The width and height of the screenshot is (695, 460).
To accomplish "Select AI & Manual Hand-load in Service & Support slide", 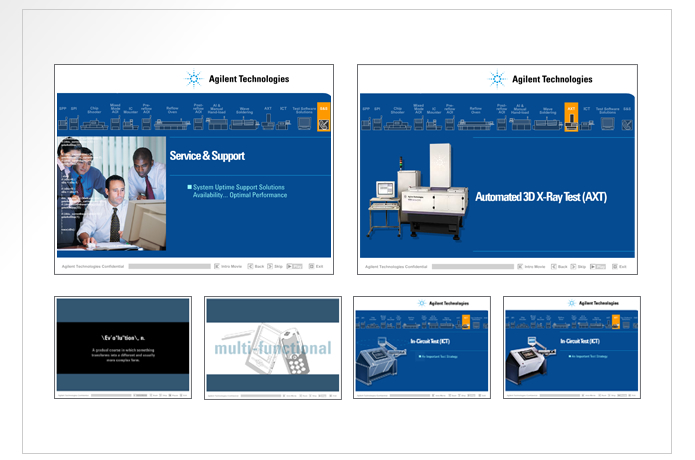I will click(x=217, y=118).
